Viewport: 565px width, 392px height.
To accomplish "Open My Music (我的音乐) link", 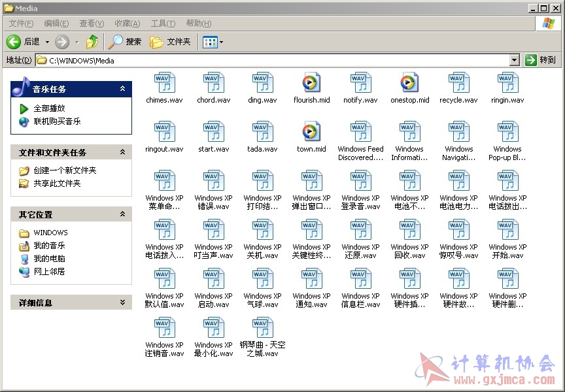I will [49, 246].
